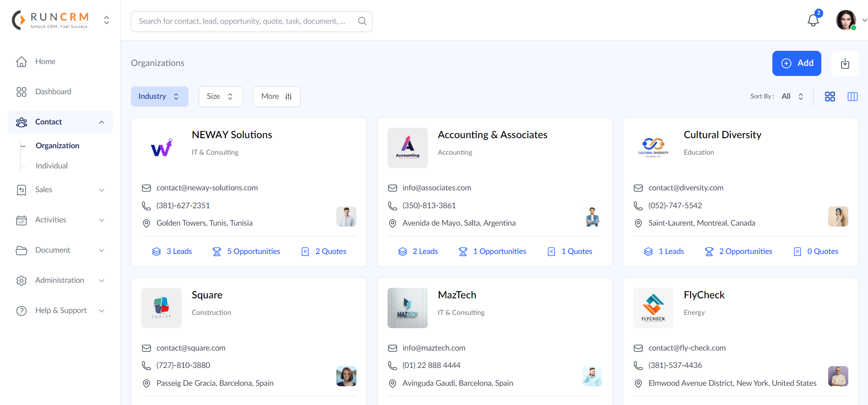Switch to column layout view
Viewport: 868px width, 405px height.
[852, 97]
